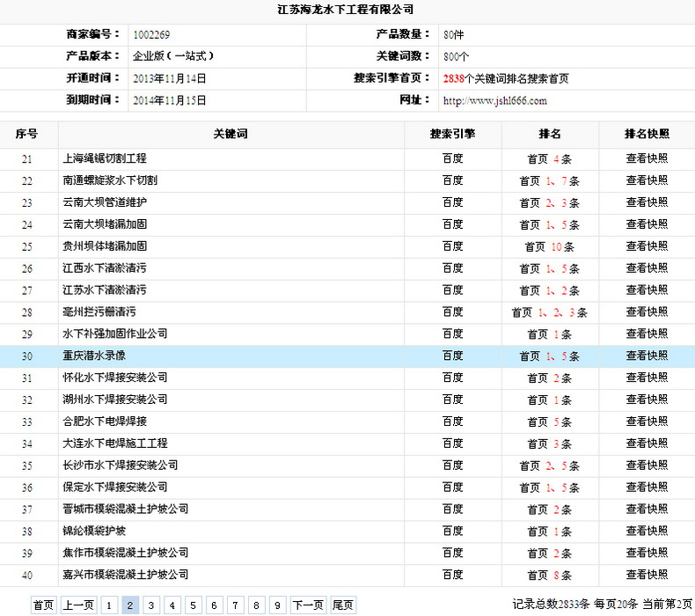Jump to page 5 in pagination
The height and width of the screenshot is (616, 695).
click(193, 605)
